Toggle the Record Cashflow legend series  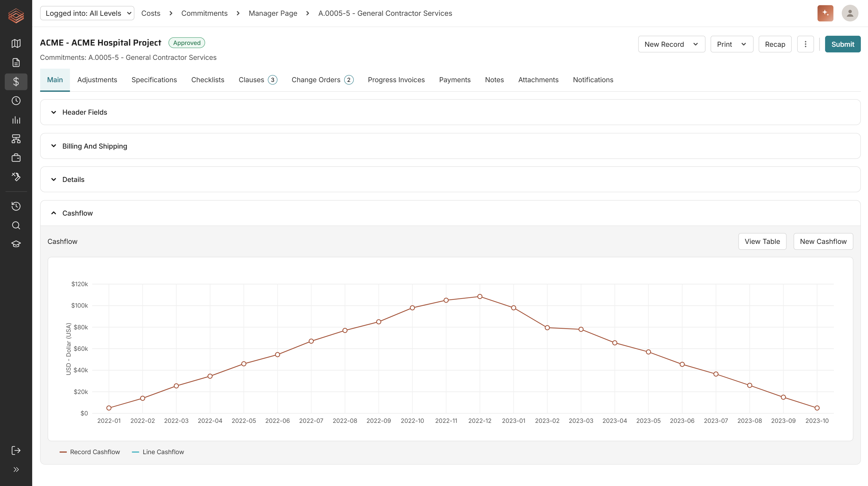click(90, 452)
